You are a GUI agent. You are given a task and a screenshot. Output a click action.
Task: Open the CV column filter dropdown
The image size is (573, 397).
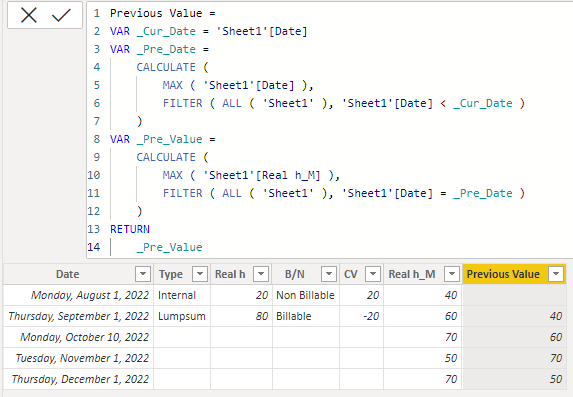point(373,274)
